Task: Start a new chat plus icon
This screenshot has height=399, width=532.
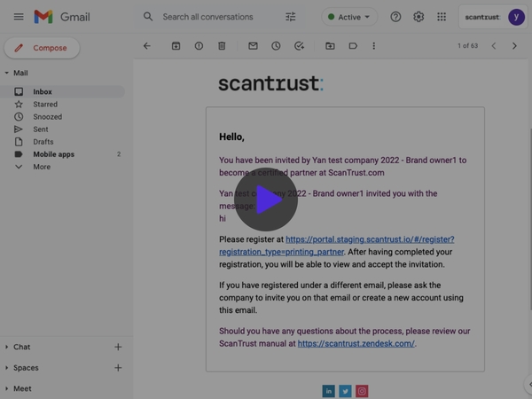Action: click(x=118, y=347)
